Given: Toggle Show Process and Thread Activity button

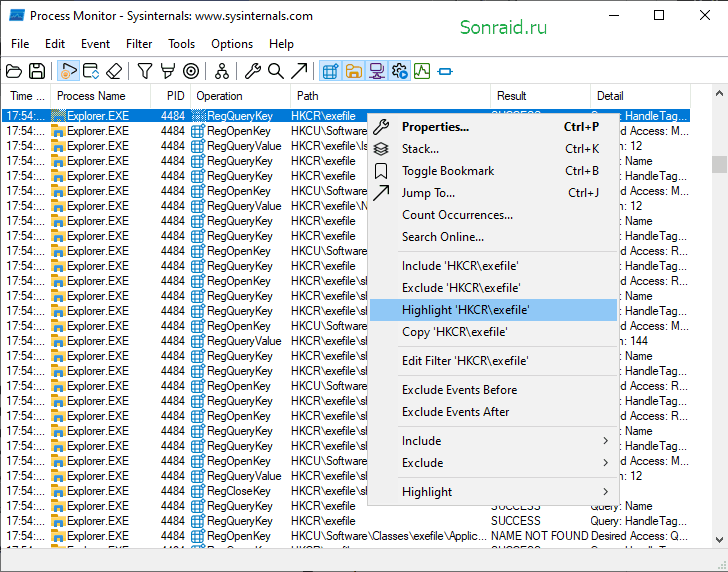Looking at the screenshot, I should point(399,71).
